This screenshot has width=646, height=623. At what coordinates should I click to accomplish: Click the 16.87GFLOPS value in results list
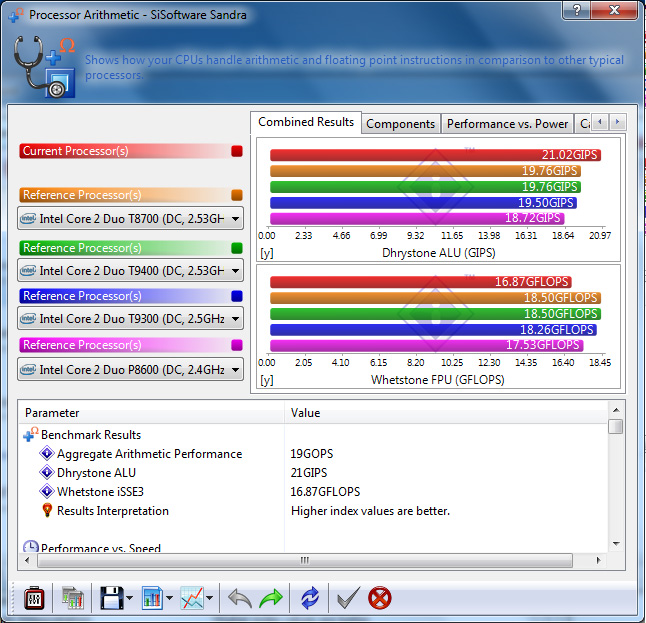325,491
